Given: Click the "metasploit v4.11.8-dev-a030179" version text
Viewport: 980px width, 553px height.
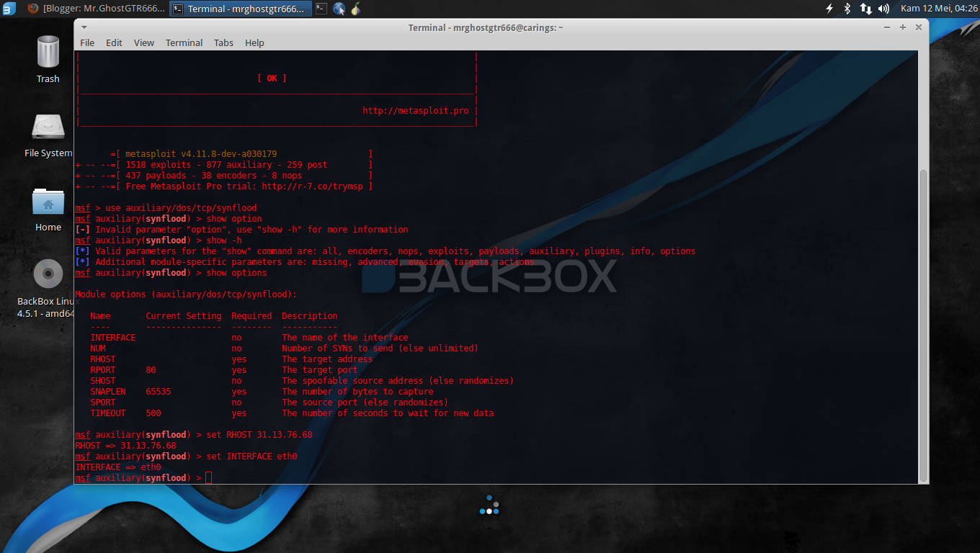Looking at the screenshot, I should (x=201, y=154).
